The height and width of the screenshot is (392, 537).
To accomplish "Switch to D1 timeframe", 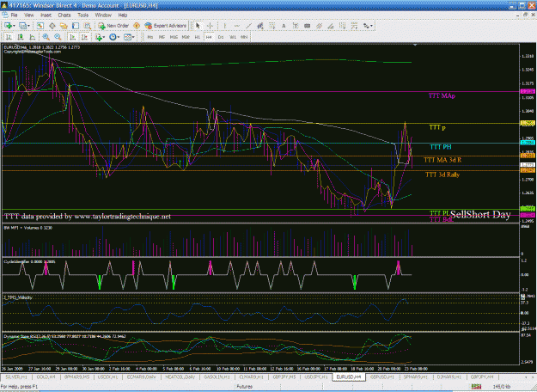I will [221, 37].
